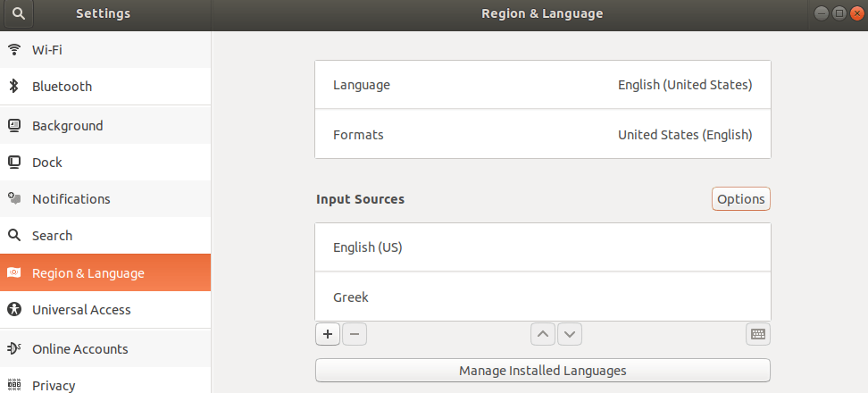Image resolution: width=868 pixels, height=393 pixels.
Task: Move input source up
Action: coord(542,334)
